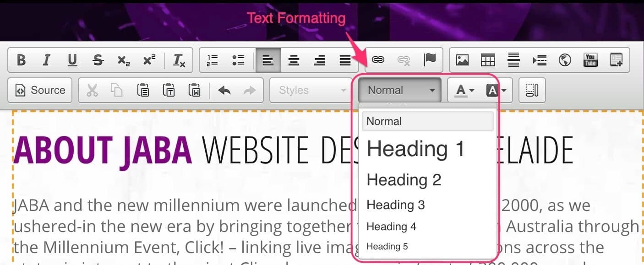The height and width of the screenshot is (265, 644).
Task: Select Heading 1 format
Action: [428, 149]
